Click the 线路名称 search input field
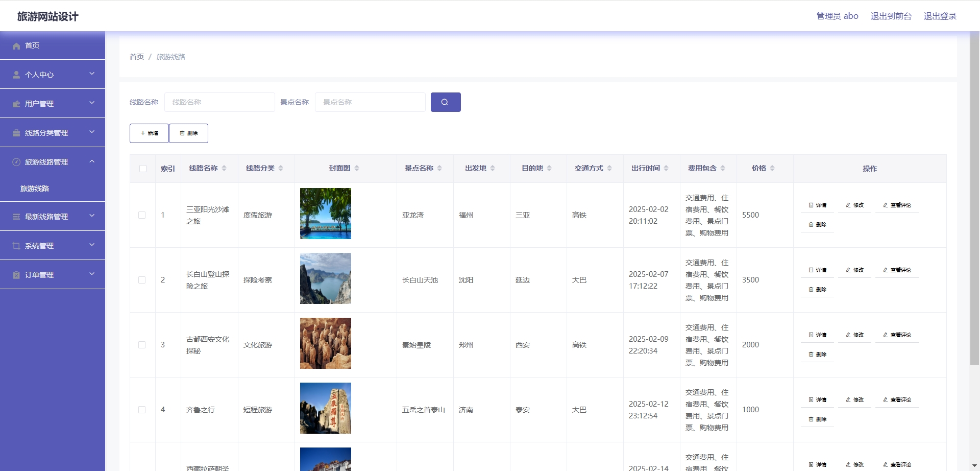 click(219, 102)
